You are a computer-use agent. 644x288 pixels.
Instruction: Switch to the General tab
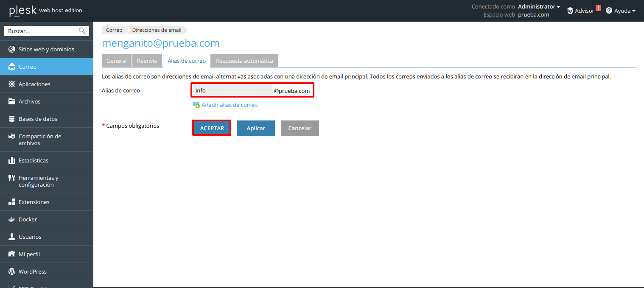pyautogui.click(x=117, y=61)
